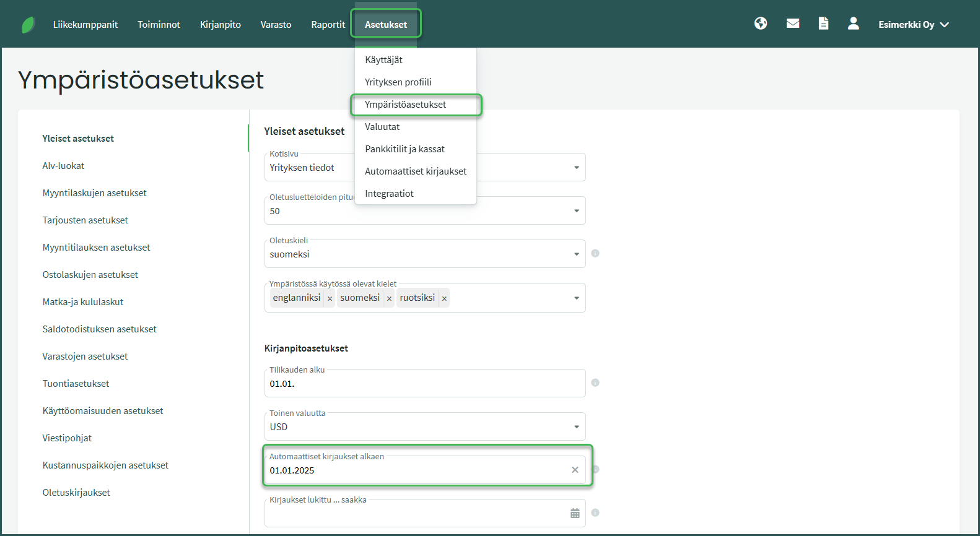This screenshot has height=536, width=980.
Task: Go to Alv-luokat settings section
Action: click(63, 166)
